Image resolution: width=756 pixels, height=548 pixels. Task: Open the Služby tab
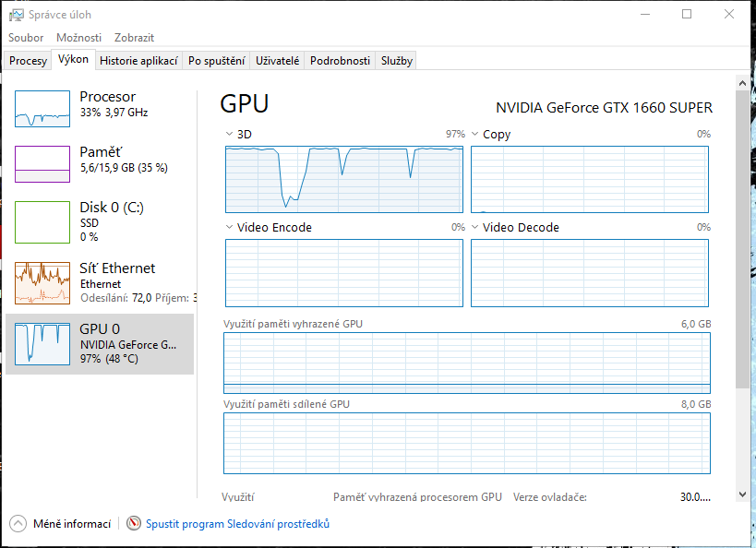397,61
